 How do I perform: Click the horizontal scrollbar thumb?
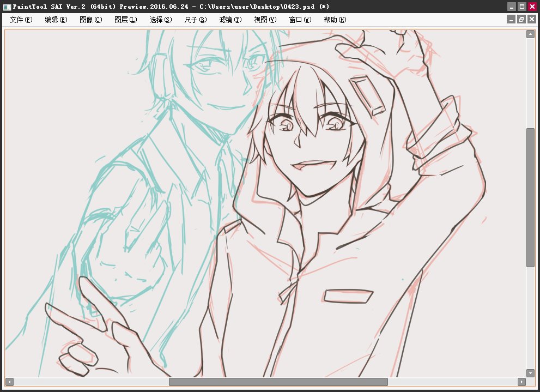tap(278, 382)
